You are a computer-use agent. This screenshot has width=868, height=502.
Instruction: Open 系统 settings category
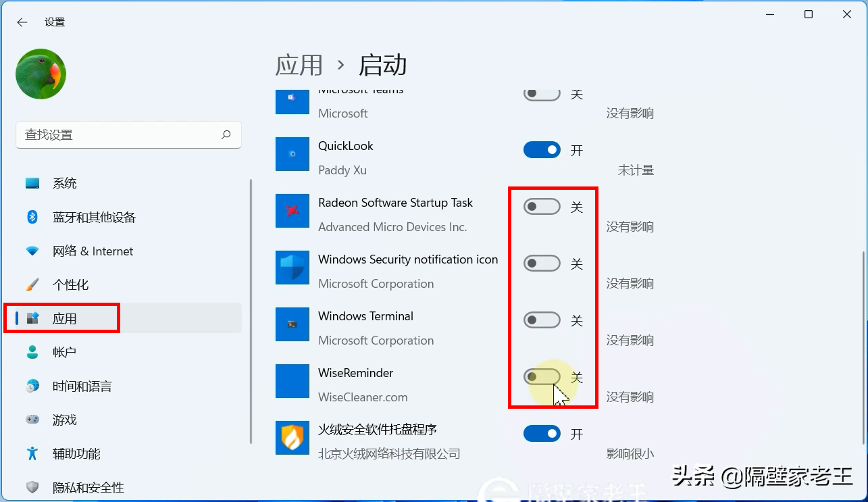point(127,183)
